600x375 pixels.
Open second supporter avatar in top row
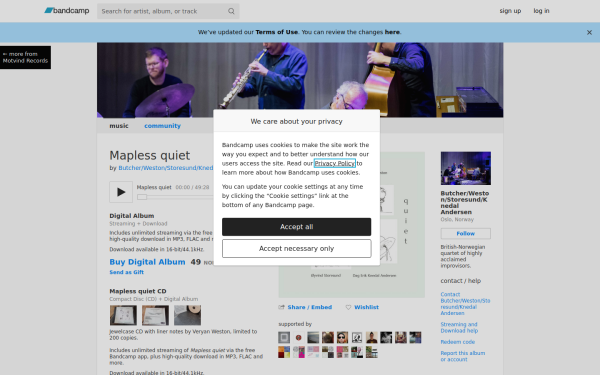tap(298, 338)
